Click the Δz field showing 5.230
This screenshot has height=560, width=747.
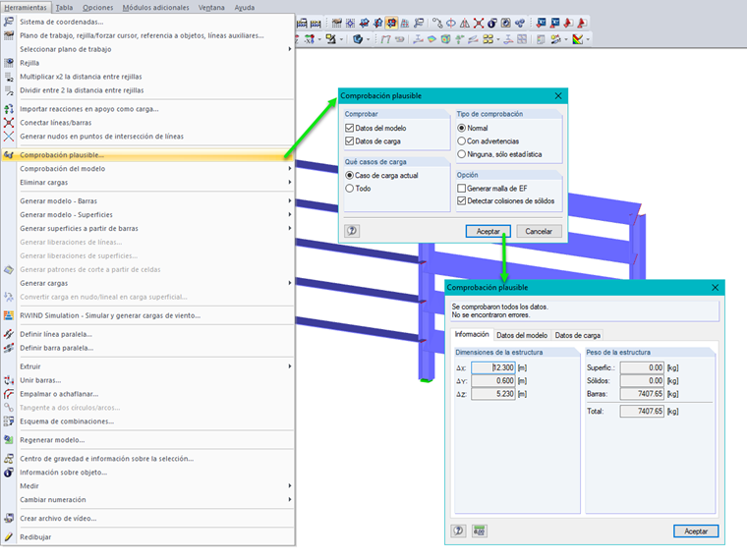click(493, 394)
